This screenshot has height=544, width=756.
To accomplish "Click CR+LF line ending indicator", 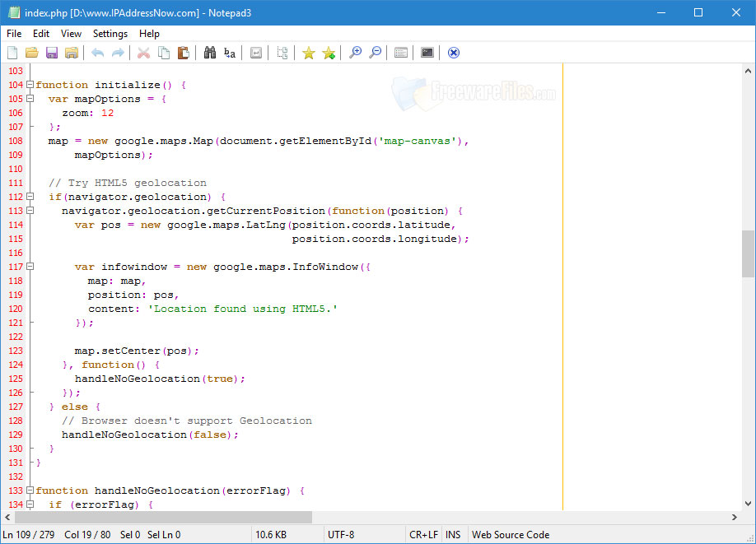I will coord(423,535).
